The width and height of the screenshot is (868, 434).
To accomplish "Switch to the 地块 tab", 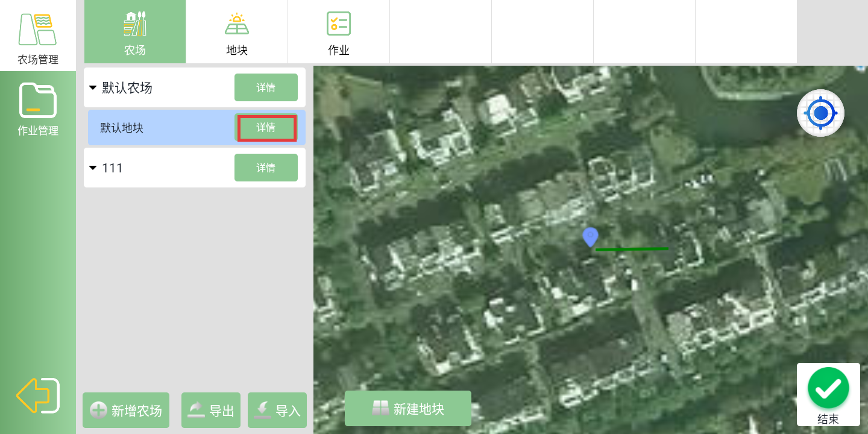I will [x=237, y=33].
